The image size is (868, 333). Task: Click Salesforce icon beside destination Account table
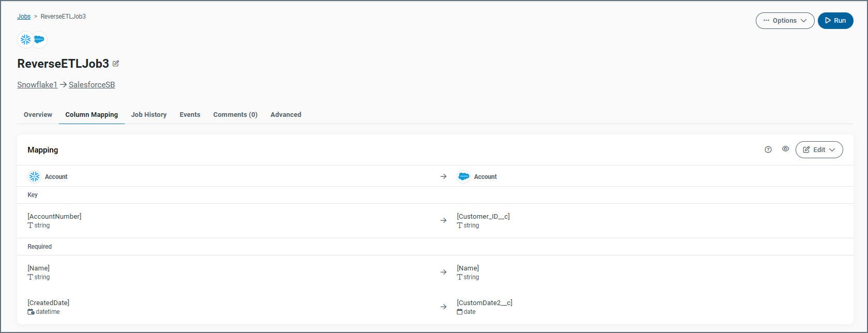click(x=464, y=177)
